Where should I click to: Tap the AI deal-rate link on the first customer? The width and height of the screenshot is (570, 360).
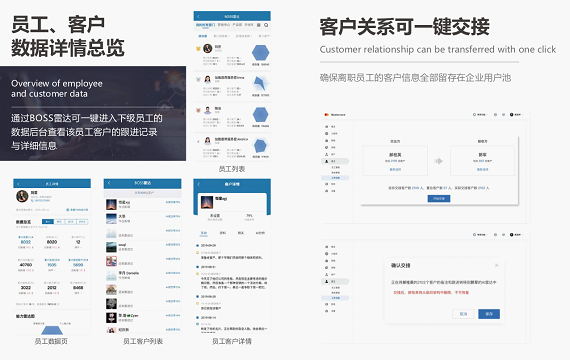[173, 202]
